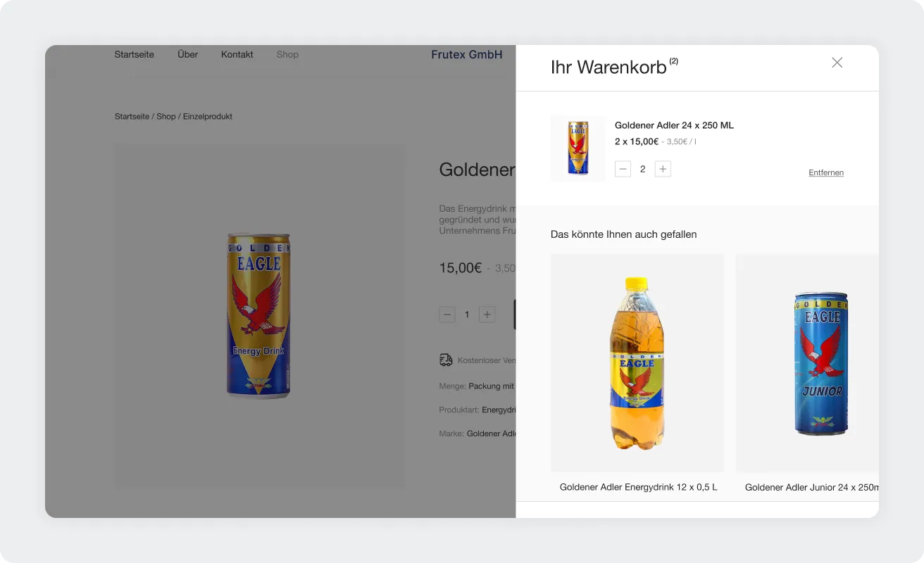Click the Entfernen link in cart
The image size is (924, 563).
[x=826, y=172]
